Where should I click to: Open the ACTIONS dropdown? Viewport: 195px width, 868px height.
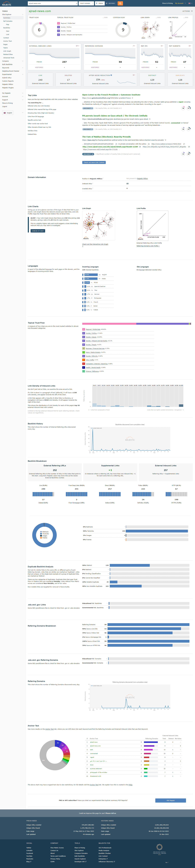(188, 11)
